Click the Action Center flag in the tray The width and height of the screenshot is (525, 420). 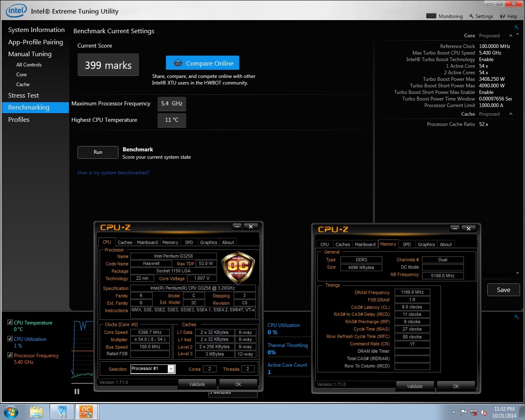464,412
